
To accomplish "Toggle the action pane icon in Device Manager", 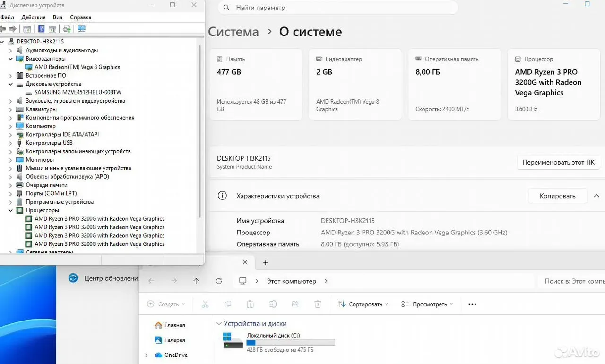I will [x=52, y=29].
